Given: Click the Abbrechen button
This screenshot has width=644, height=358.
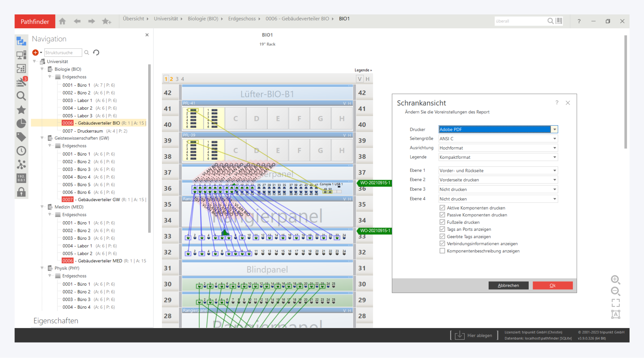Looking at the screenshot, I should 508,285.
